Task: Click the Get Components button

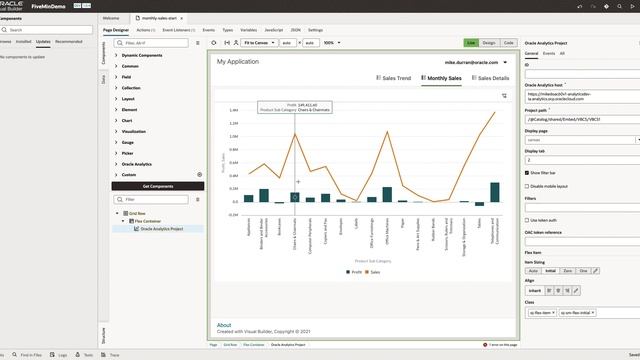Action: [x=158, y=186]
